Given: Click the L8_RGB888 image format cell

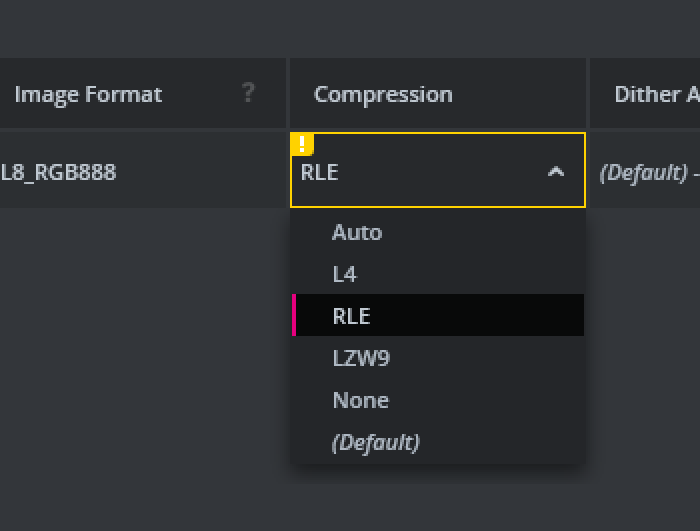Looking at the screenshot, I should pyautogui.click(x=60, y=172).
